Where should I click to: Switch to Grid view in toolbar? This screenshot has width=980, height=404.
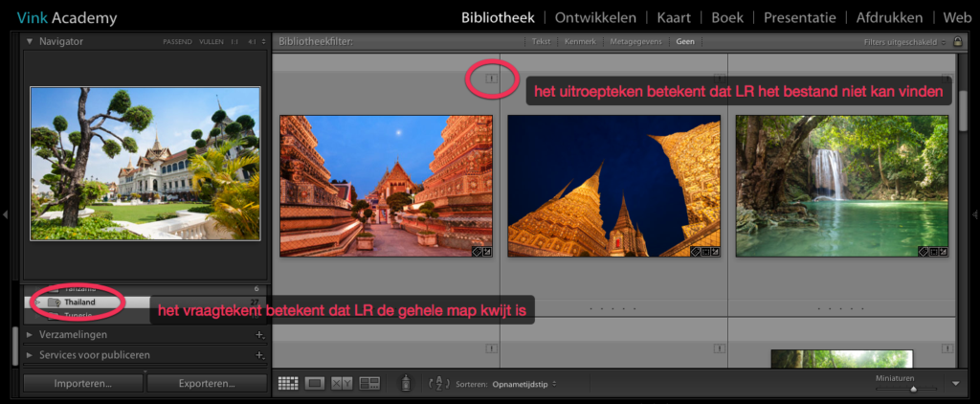[287, 383]
